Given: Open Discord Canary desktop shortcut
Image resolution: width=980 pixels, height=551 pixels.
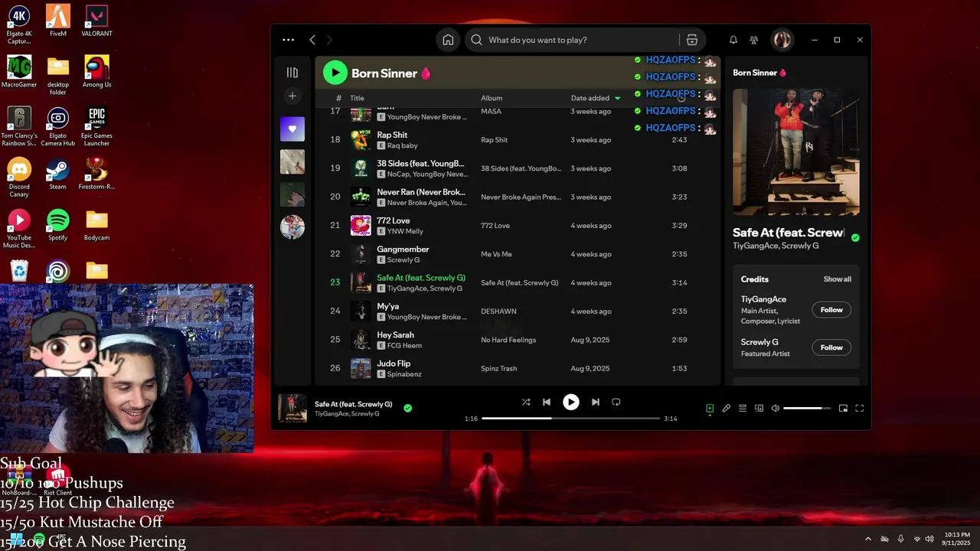Looking at the screenshot, I should coord(19,178).
